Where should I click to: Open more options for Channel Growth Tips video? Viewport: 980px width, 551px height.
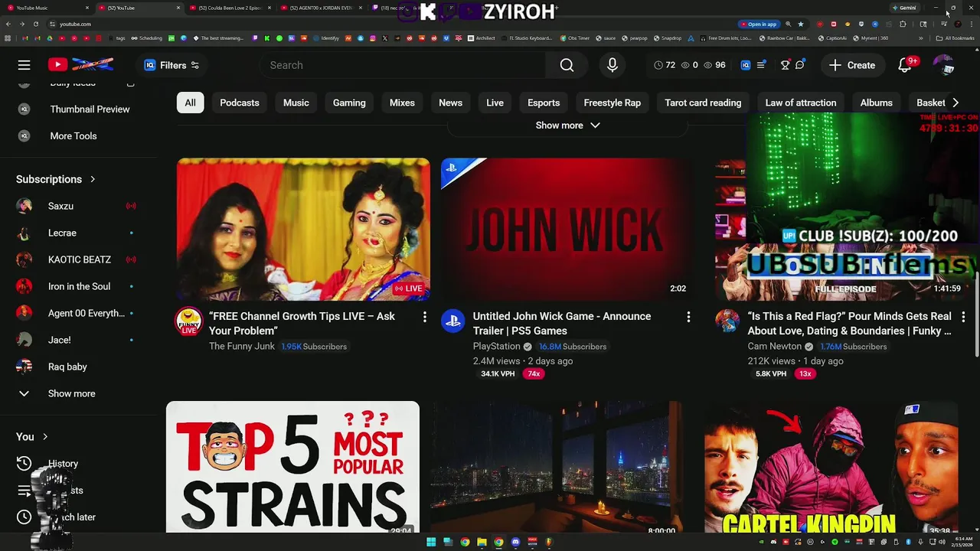424,317
